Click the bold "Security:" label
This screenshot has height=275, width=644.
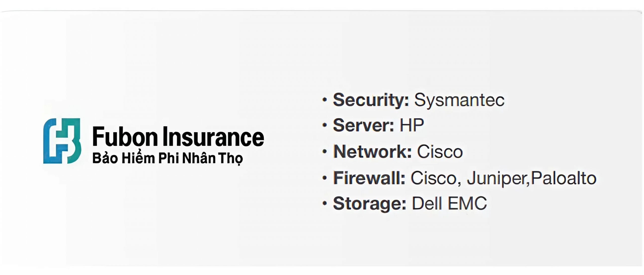[x=371, y=100]
